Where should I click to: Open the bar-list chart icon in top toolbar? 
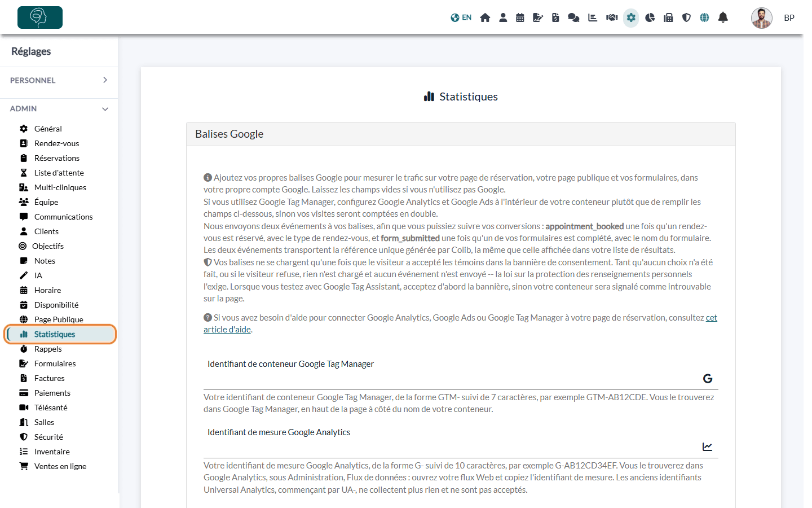click(593, 17)
